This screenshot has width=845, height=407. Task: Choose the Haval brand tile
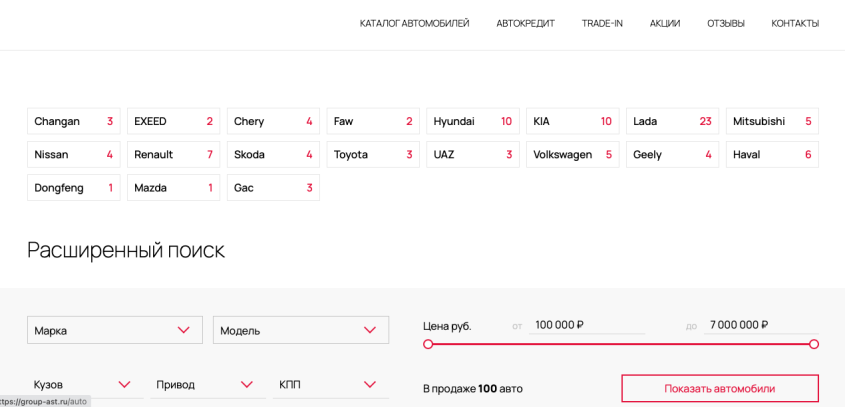point(772,155)
